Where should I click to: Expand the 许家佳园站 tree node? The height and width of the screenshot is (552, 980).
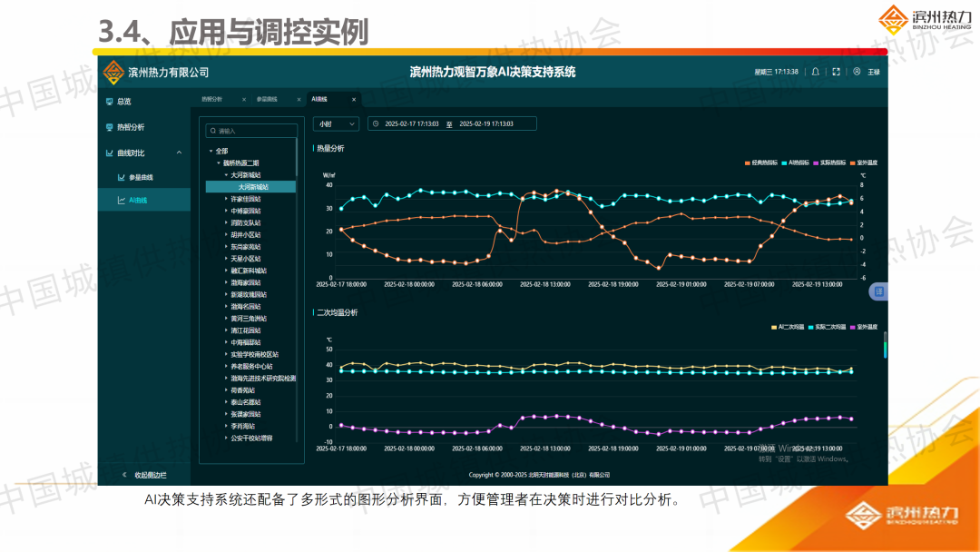pyautogui.click(x=227, y=198)
